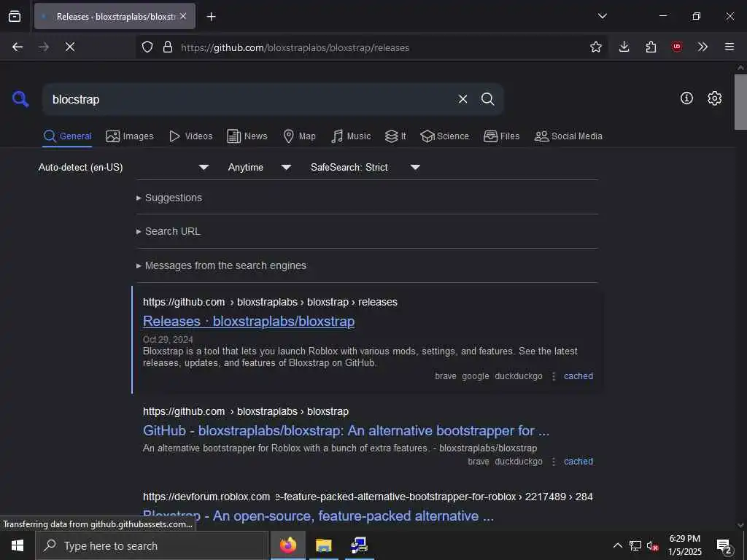Open uBlock Origin extension popup
747x560 pixels.
tap(676, 47)
